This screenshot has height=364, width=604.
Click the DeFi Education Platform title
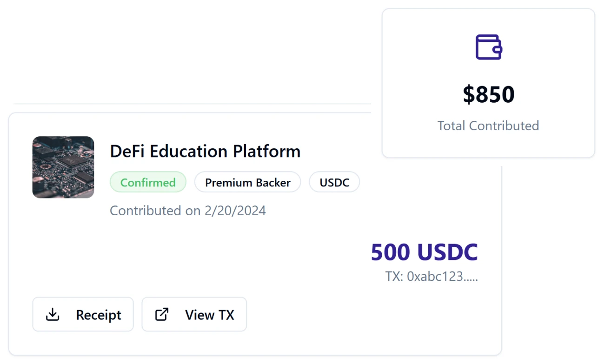click(205, 151)
